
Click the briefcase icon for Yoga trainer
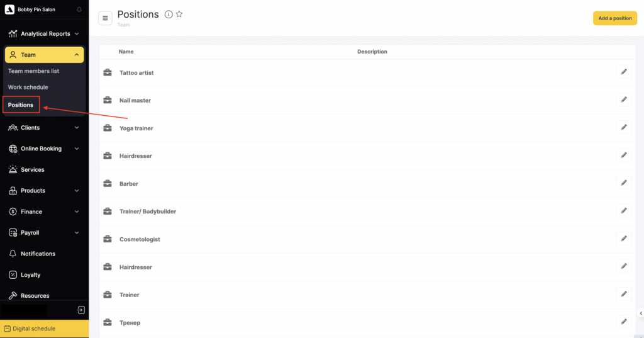(x=108, y=128)
